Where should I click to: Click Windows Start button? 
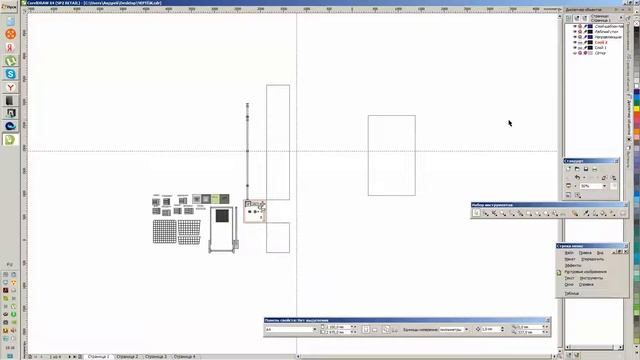click(9, 7)
